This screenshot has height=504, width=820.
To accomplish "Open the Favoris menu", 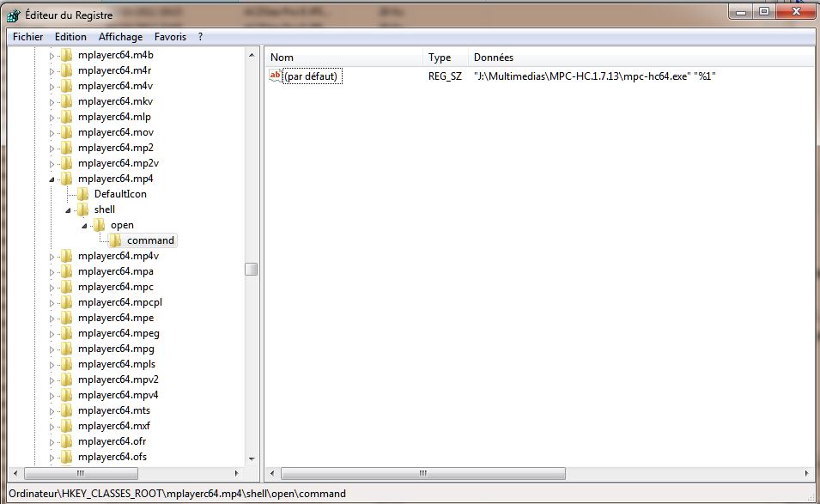I will point(170,37).
